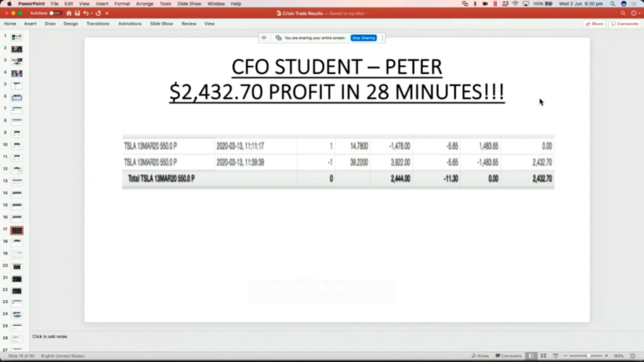
Task: Click the Redo icon in title bar
Action: [98, 13]
